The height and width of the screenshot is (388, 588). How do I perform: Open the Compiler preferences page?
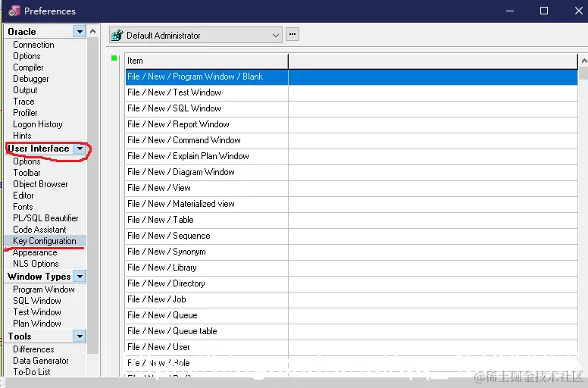[x=28, y=67]
